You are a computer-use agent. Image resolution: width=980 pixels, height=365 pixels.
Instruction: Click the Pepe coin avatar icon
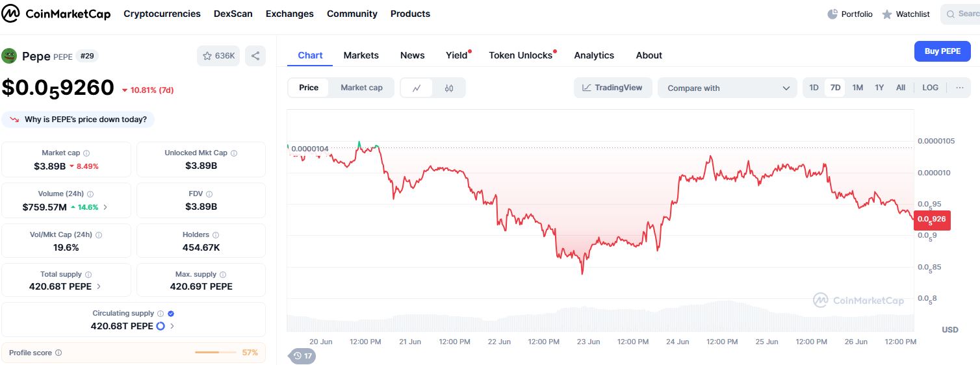(x=9, y=56)
